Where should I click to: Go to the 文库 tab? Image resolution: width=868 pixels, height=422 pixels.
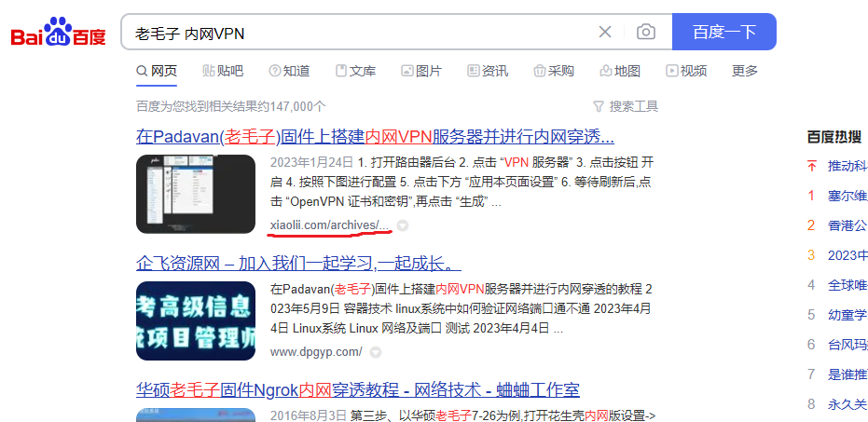click(x=355, y=71)
